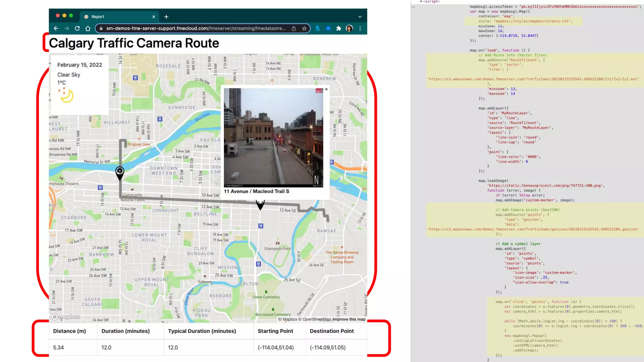This screenshot has height=362, width=644.
Task: Bookmark this page with star icon
Action: click(304, 29)
